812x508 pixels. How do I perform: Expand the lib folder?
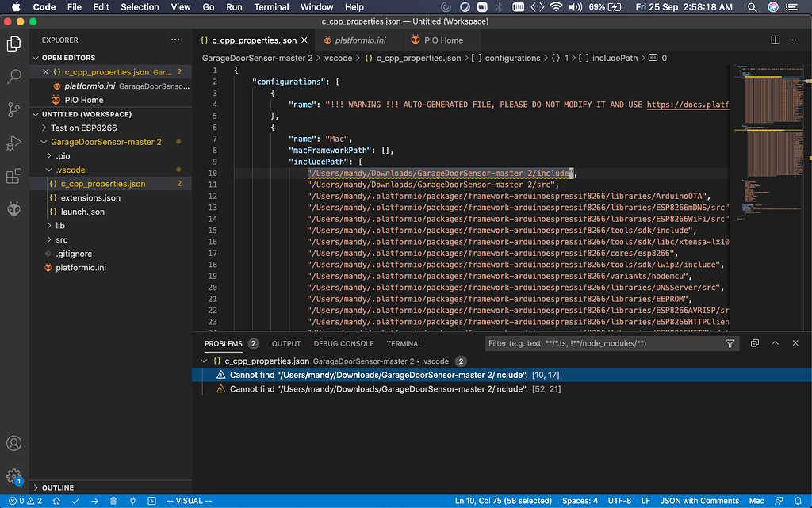(x=49, y=226)
